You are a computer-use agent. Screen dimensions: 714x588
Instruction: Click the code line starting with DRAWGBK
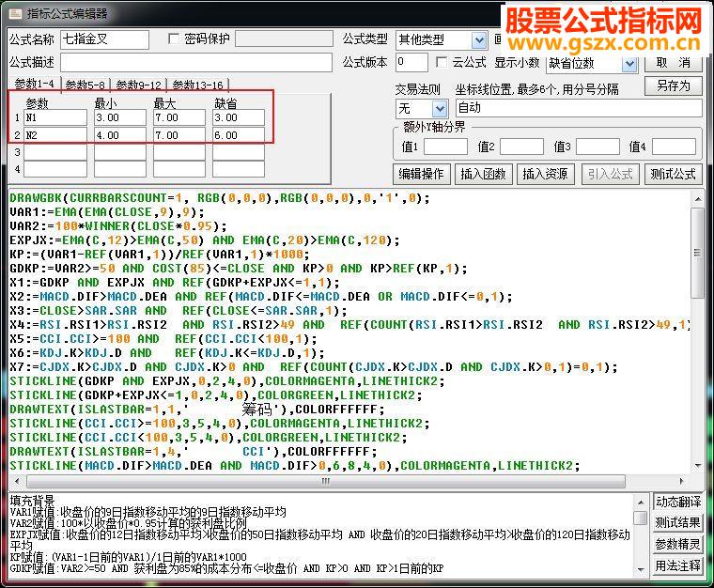220,198
